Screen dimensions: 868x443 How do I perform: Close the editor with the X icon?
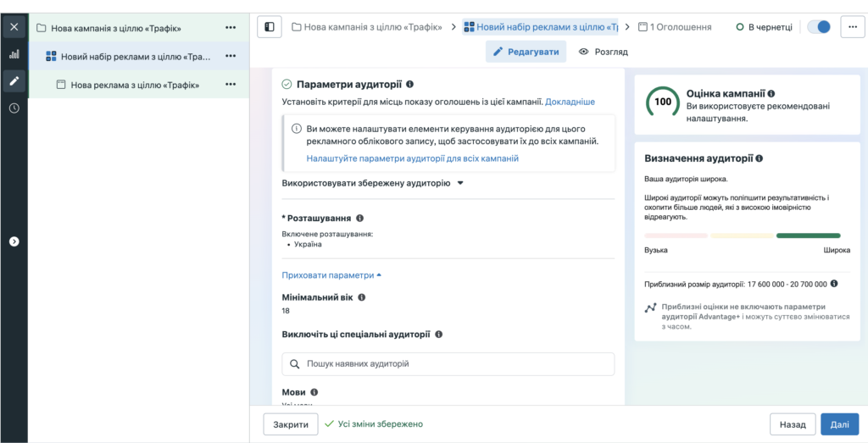(14, 26)
